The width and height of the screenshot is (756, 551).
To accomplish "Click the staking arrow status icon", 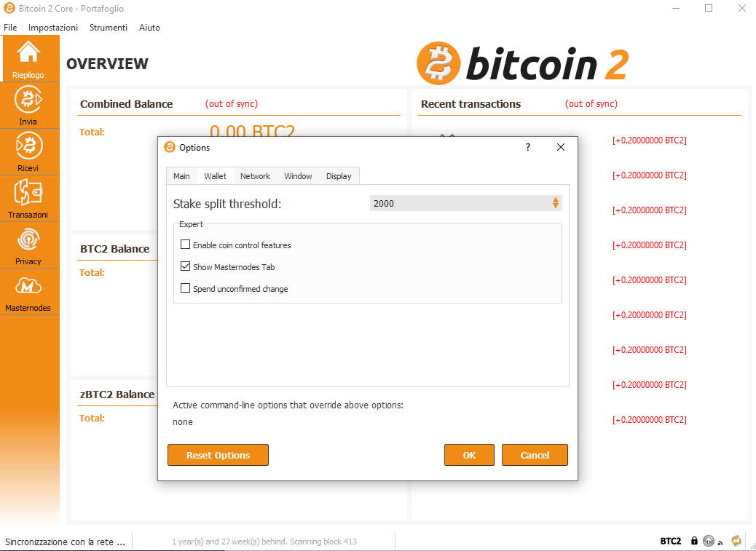I will [x=708, y=541].
